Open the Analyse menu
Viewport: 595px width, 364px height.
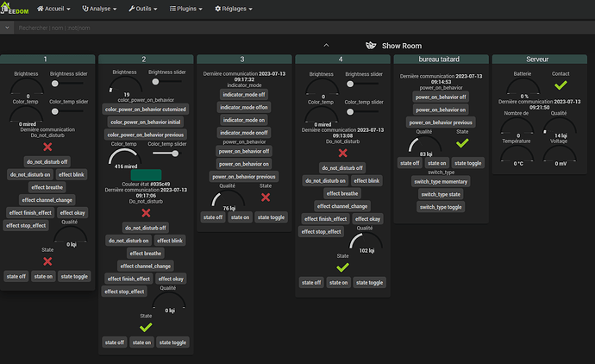99,9
